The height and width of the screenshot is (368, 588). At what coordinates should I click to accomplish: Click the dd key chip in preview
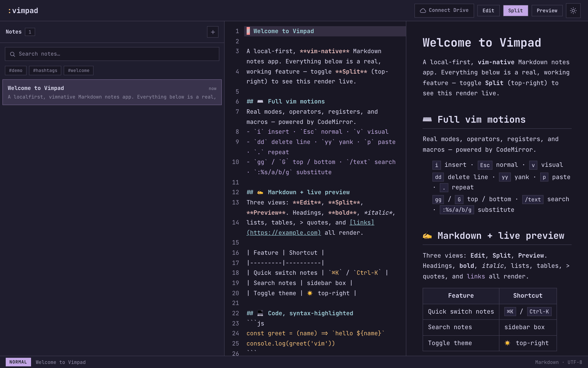[438, 177]
